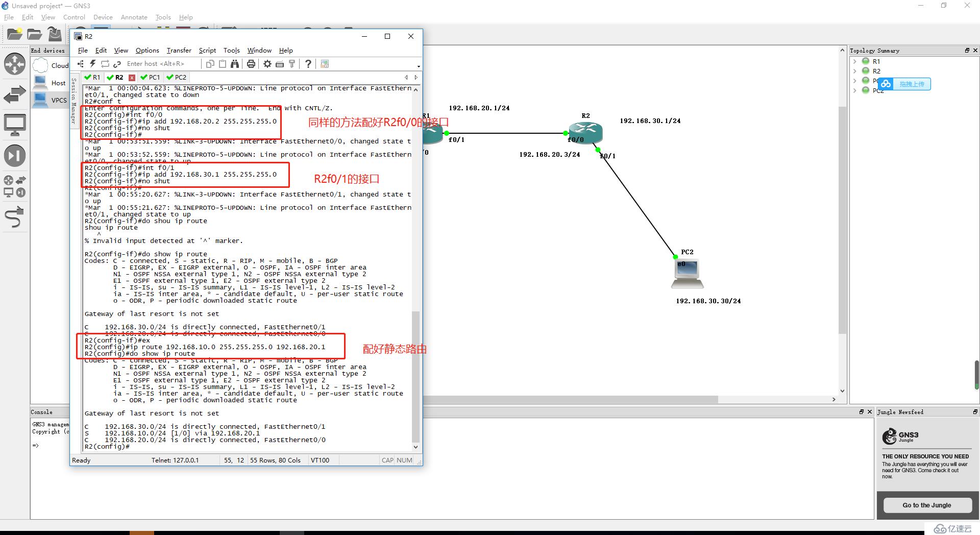
Task: Open SecureCRT Options menu
Action: [147, 51]
